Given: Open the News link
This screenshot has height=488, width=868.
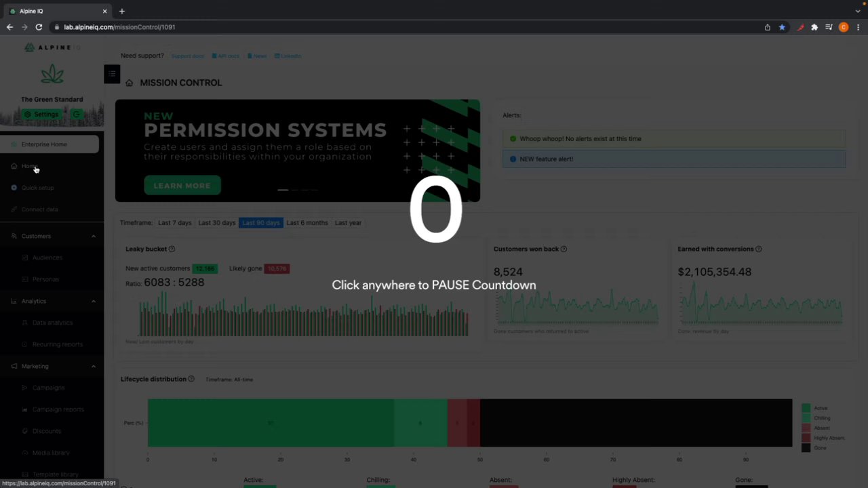Looking at the screenshot, I should point(257,56).
